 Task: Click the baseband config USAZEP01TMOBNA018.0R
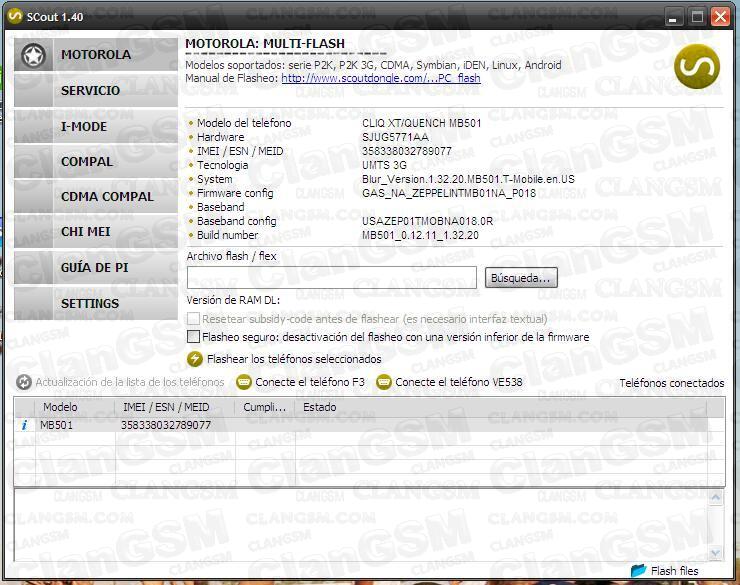pos(427,221)
